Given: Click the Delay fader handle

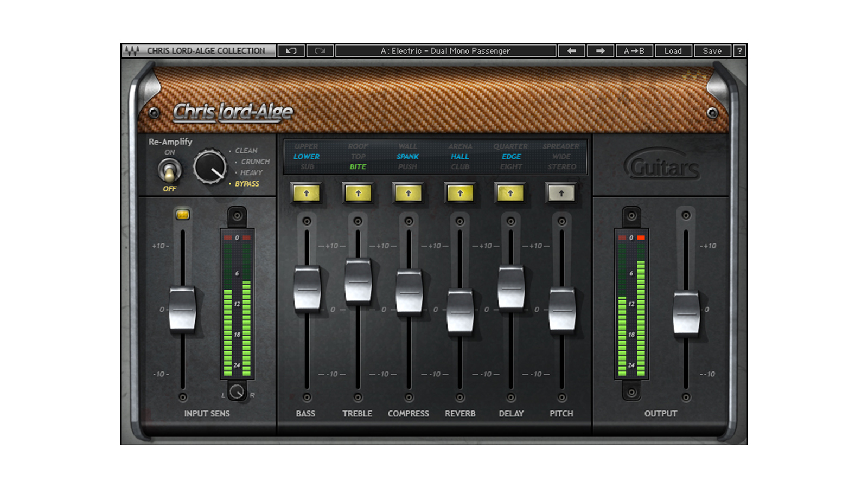Looking at the screenshot, I should (x=511, y=287).
